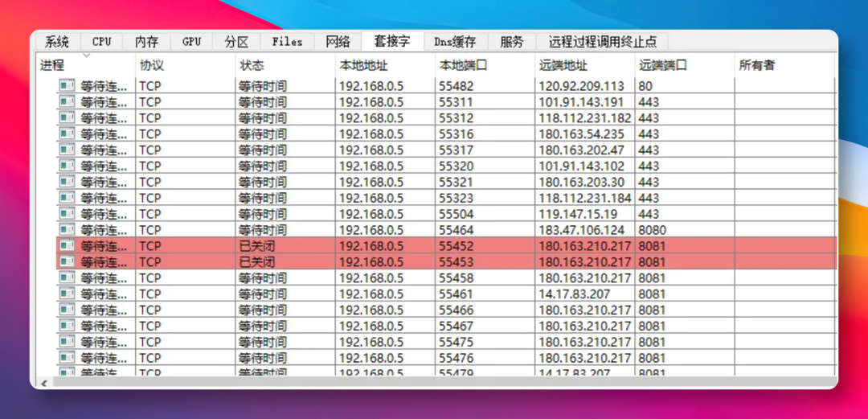Open the CPU tab
The height and width of the screenshot is (419, 868).
[x=102, y=42]
